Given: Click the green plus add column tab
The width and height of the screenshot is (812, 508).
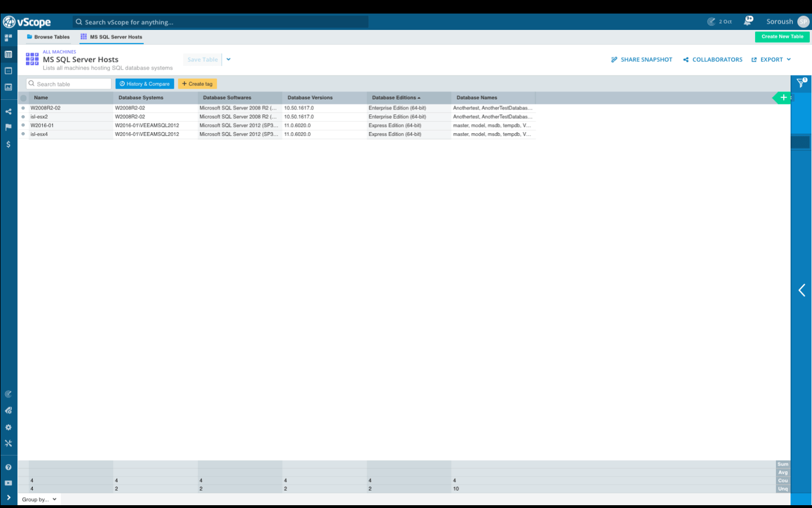Looking at the screenshot, I should [783, 98].
